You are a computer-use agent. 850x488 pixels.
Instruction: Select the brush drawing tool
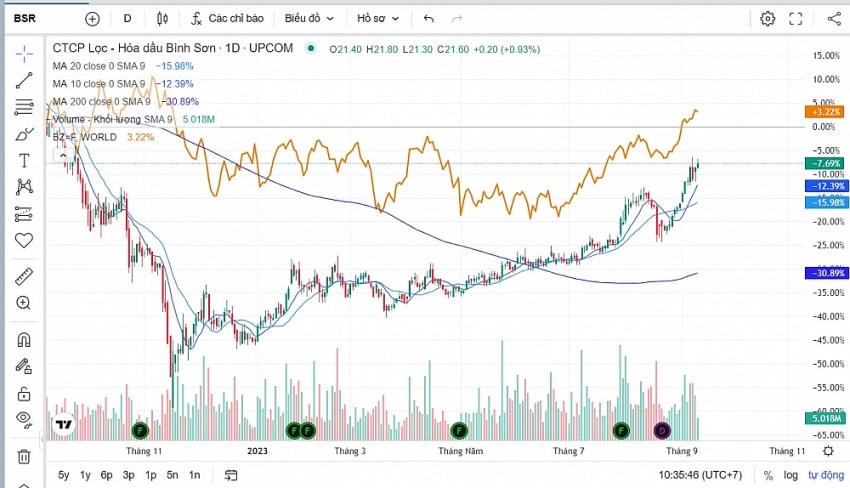(x=24, y=134)
